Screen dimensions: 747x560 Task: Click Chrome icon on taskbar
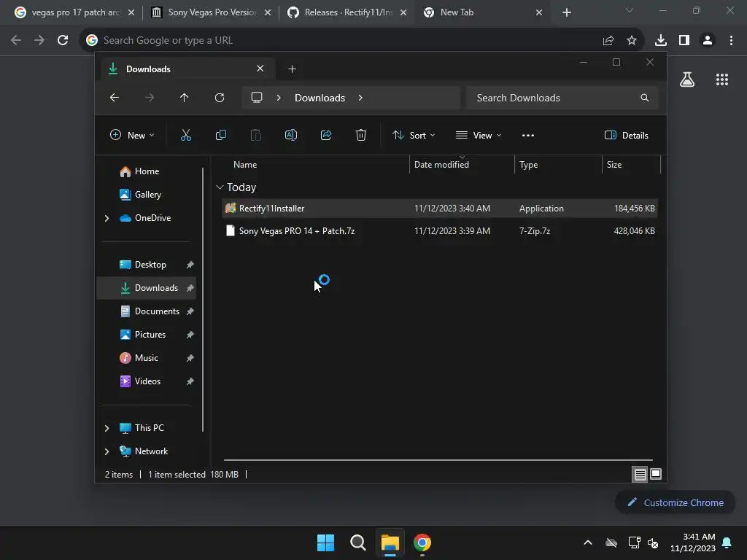click(422, 542)
